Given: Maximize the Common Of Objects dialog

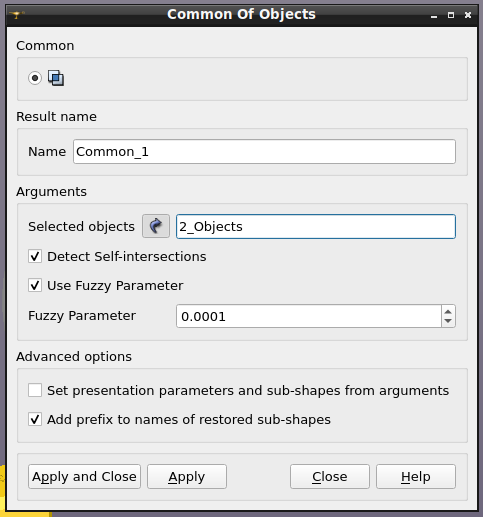Looking at the screenshot, I should pos(451,15).
